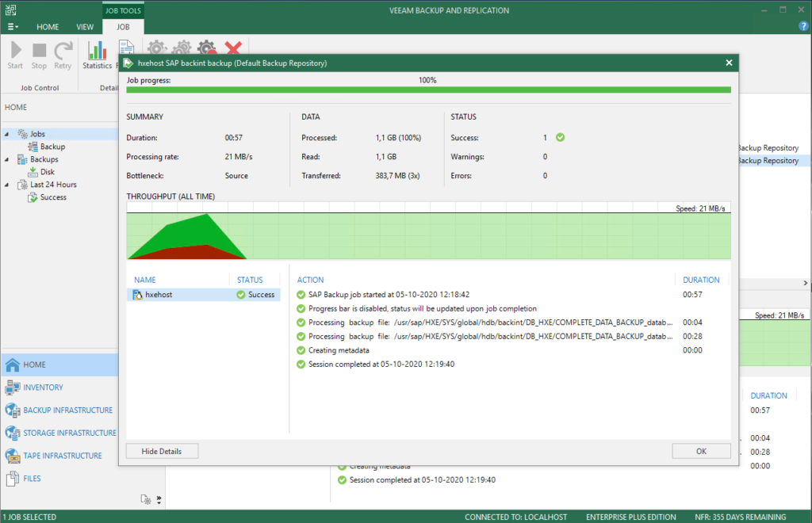Screen dimensions: 812x523
Task: Click the Veeam logo icon in the title bar
Action: tap(10, 10)
